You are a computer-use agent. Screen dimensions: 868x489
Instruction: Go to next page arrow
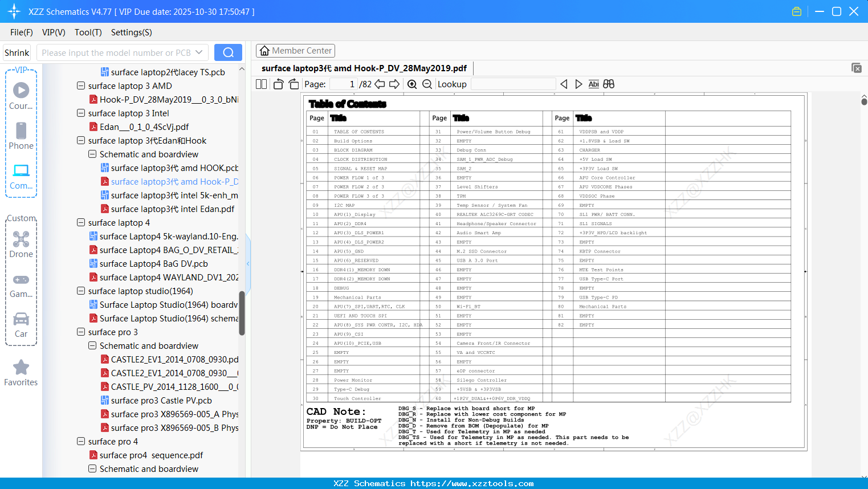click(x=394, y=84)
